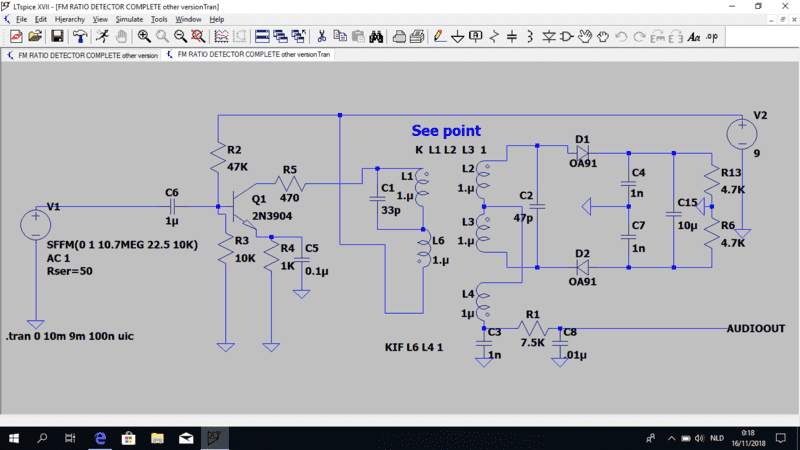This screenshot has height=450, width=800.
Task: Open the SPICE directive .op tool
Action: [x=712, y=37]
